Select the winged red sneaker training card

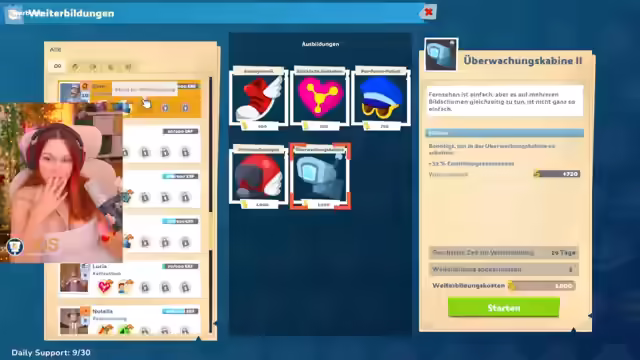[258, 98]
